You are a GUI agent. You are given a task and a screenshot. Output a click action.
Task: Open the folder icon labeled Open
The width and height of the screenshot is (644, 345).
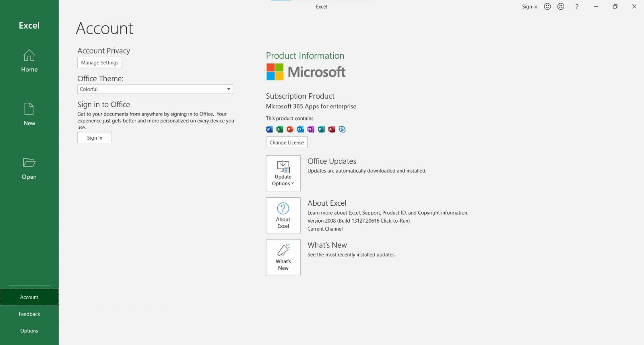point(29,163)
